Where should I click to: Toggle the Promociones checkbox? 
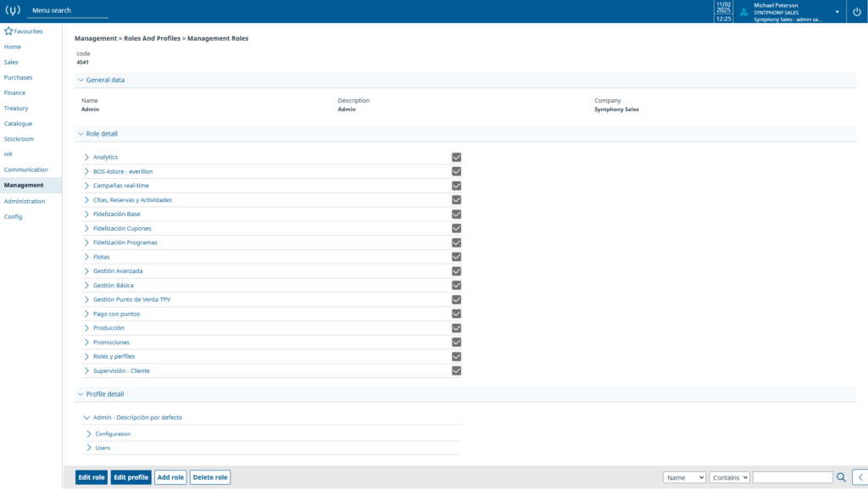[x=456, y=342]
